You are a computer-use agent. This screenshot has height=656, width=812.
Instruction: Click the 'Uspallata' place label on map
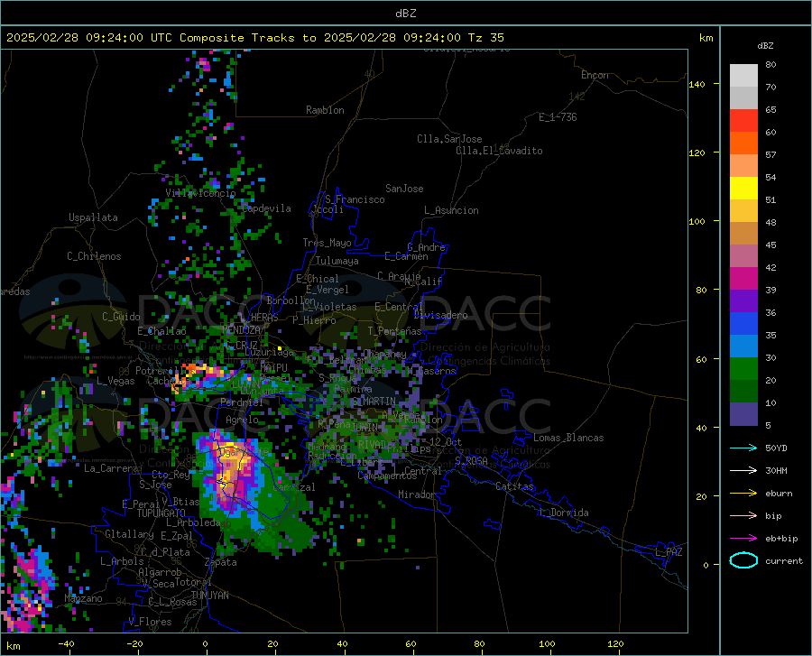(x=93, y=217)
